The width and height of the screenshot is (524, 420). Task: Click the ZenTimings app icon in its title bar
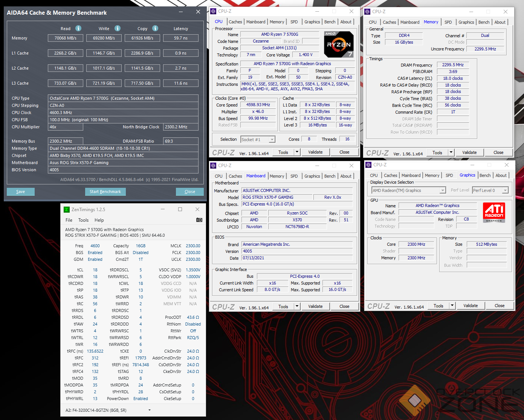click(x=67, y=210)
